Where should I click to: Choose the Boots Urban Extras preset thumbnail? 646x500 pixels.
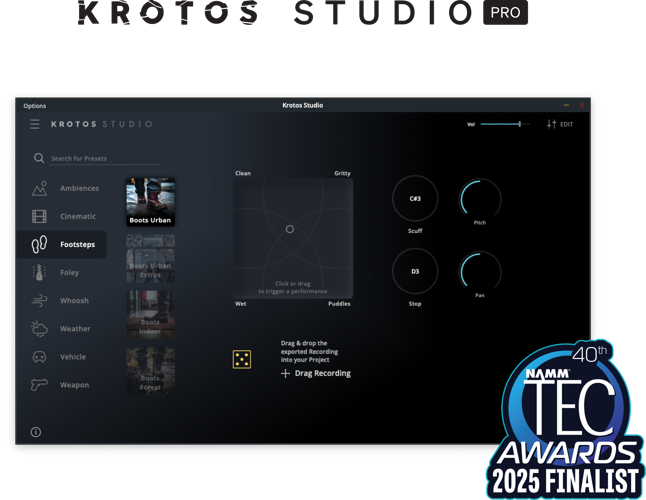[x=150, y=258]
